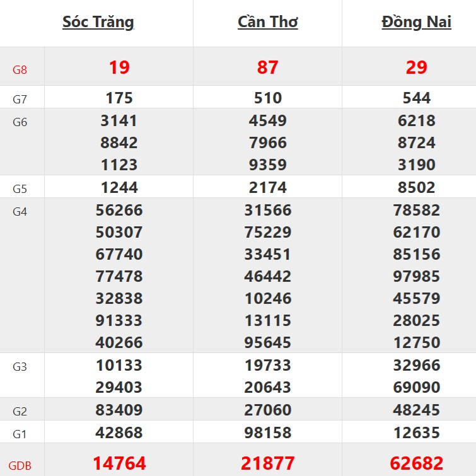Click Sóc Trăng special prize 14764
Screen dimensions: 476x476
[119, 463]
